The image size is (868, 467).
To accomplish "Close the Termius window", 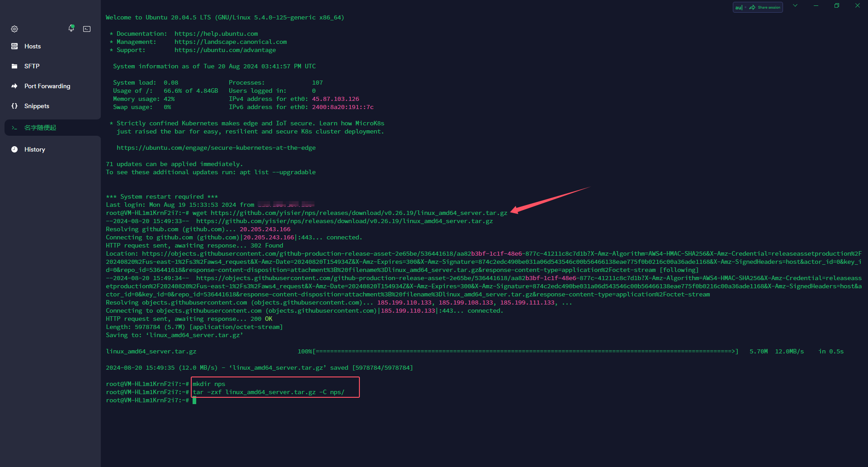I will click(858, 6).
